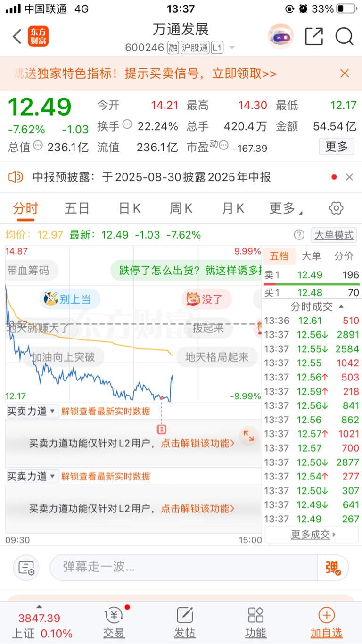
Task: Tap 地天格局起来 danmaku bubble
Action: [x=217, y=357]
